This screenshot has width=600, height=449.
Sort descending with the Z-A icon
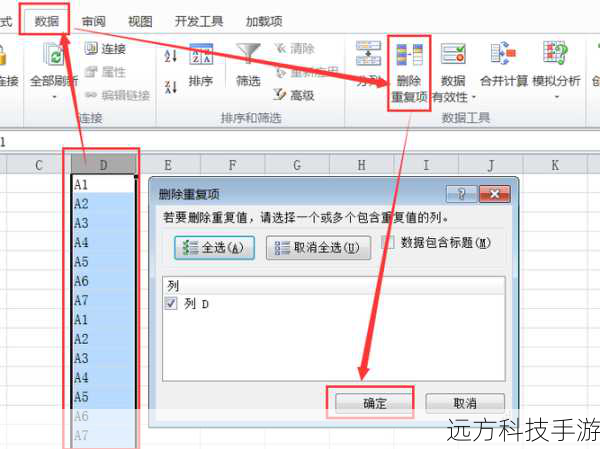pos(170,87)
